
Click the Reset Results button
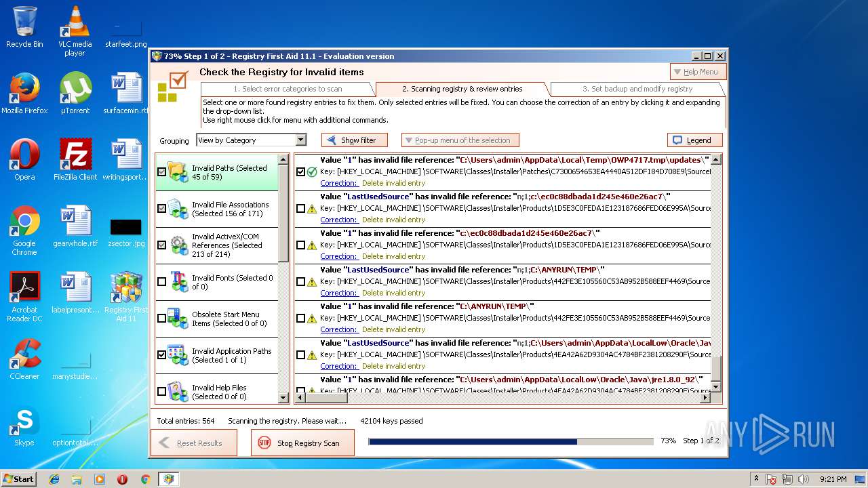(x=194, y=443)
